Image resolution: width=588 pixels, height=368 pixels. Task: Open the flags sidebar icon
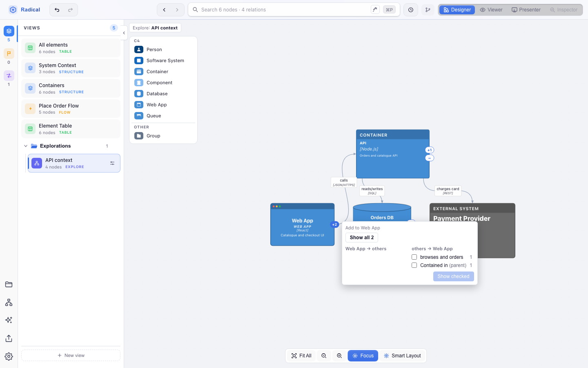click(x=9, y=54)
